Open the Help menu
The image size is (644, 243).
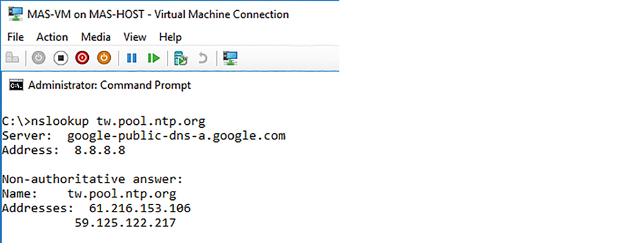(171, 37)
